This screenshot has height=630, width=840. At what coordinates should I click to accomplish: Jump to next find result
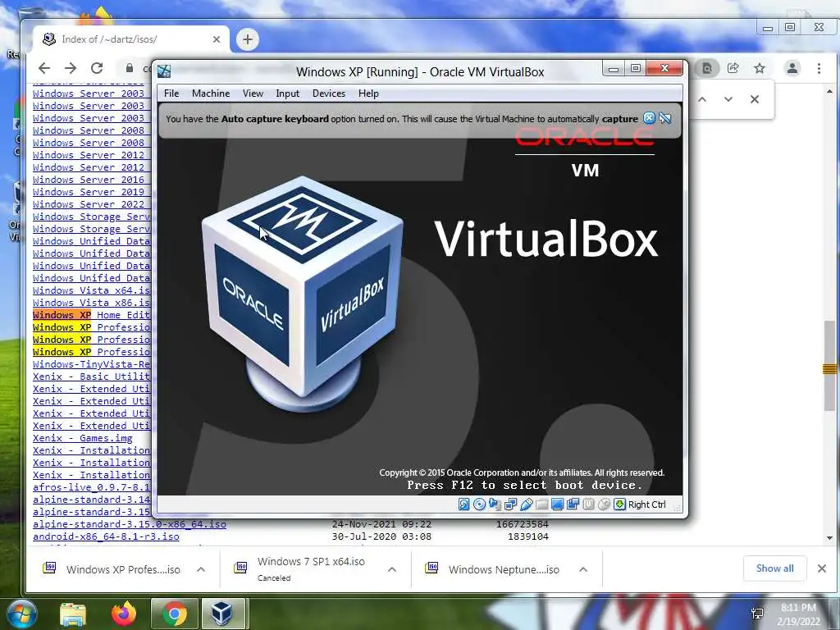point(728,99)
